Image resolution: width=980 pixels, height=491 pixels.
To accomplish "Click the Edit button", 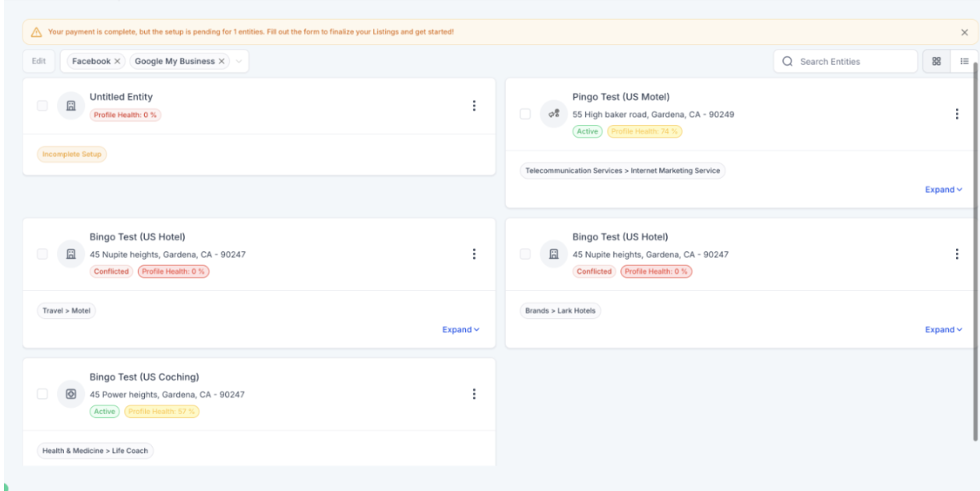I will pyautogui.click(x=38, y=62).
